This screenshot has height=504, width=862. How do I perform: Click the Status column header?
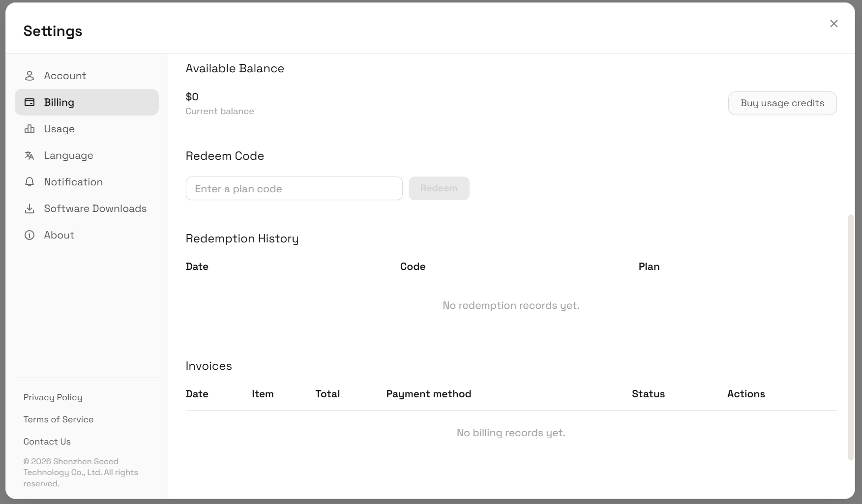coord(649,394)
